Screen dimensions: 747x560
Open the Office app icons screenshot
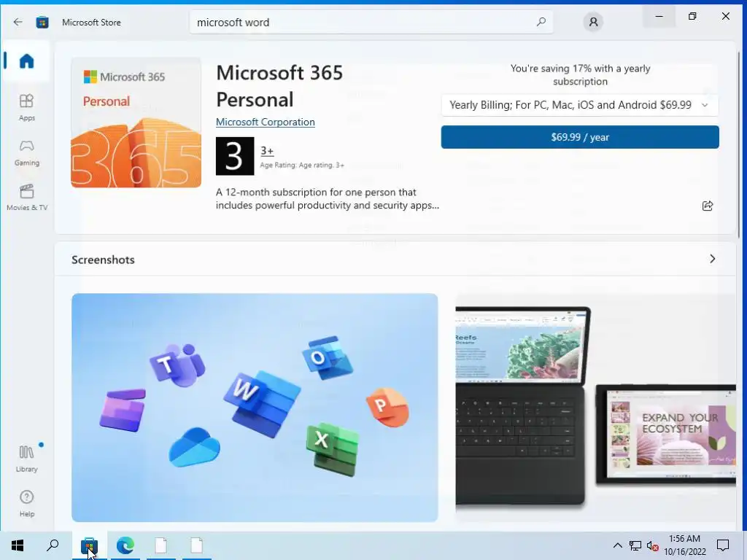(255, 408)
